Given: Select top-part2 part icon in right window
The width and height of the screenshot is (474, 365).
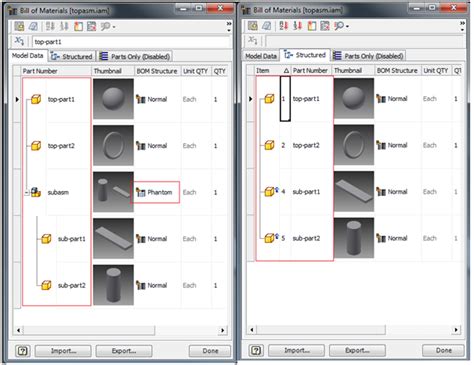Looking at the screenshot, I should pos(269,145).
